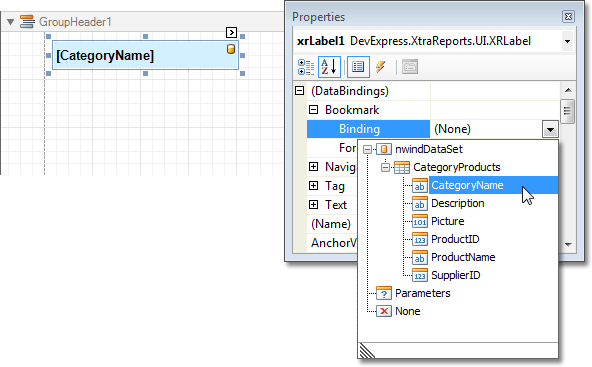Click the database binding icon on the CategoryName label
This screenshot has height=367, width=592.
[x=231, y=49]
